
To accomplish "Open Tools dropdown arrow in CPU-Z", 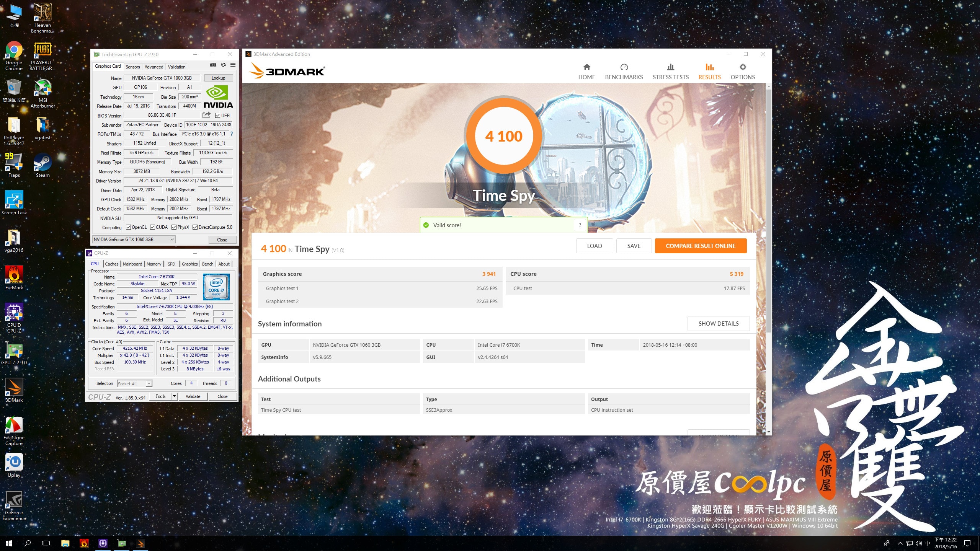I will (x=175, y=396).
